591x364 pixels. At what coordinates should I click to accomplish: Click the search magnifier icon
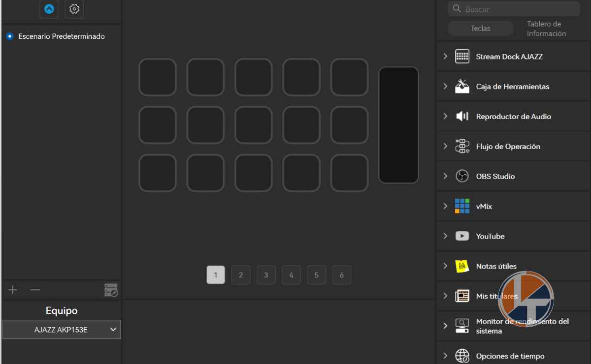click(457, 9)
